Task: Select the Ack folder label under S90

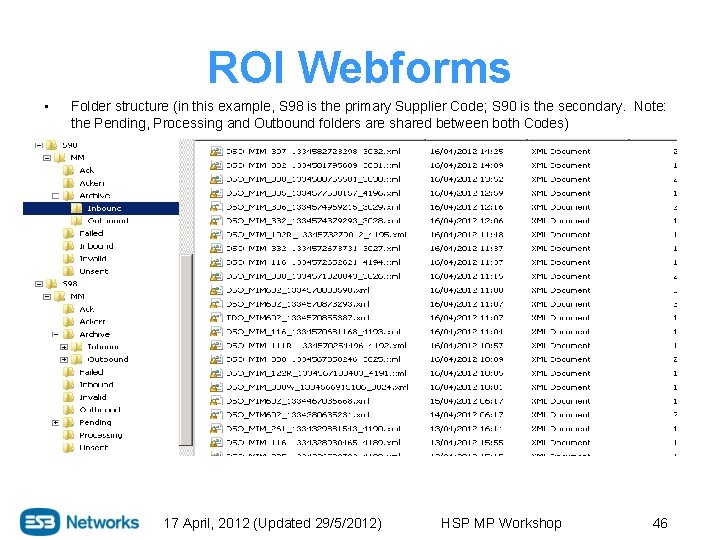Action: point(87,170)
